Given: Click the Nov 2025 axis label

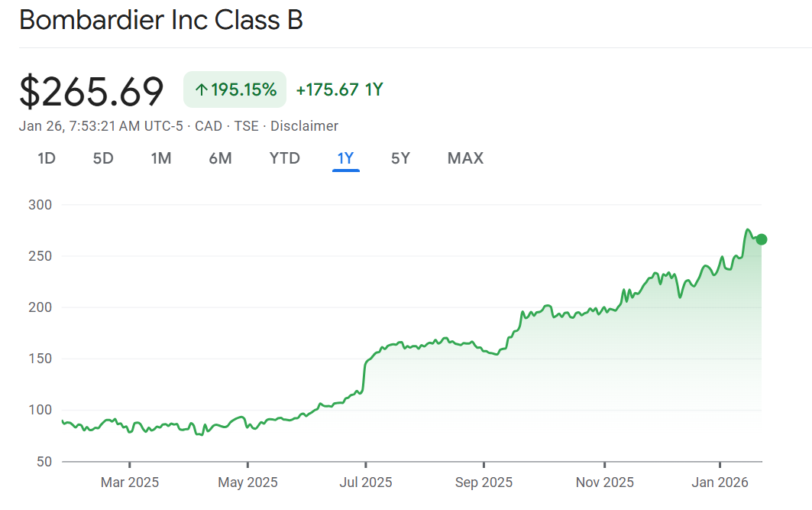Looking at the screenshot, I should (x=605, y=482).
